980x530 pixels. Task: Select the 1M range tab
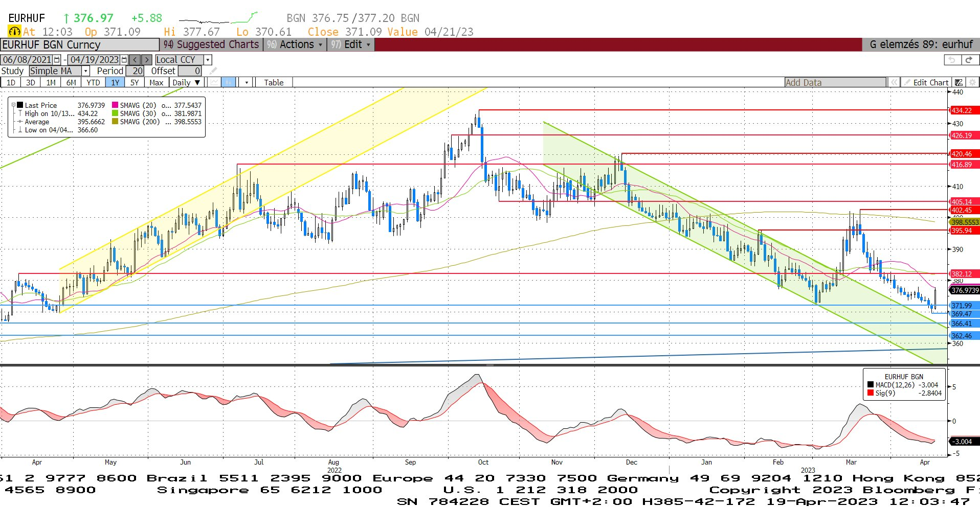tap(51, 82)
